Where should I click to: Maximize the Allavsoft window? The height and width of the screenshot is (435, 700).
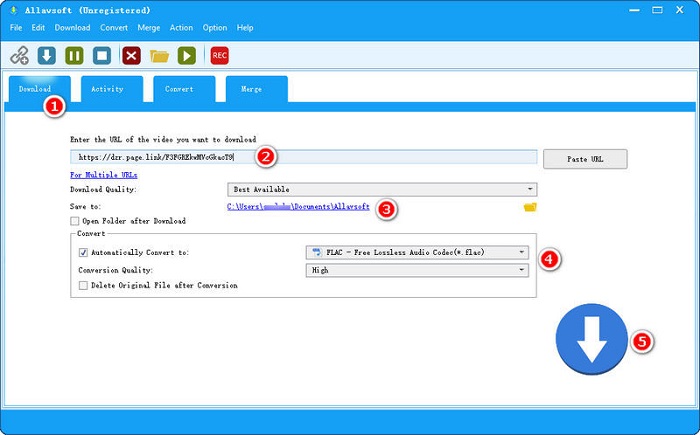[x=657, y=10]
